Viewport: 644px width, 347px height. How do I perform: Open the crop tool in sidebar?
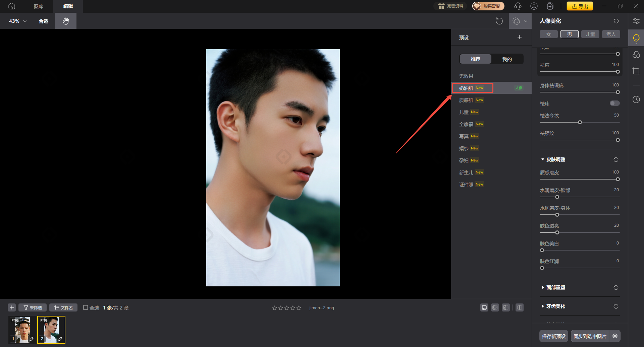tap(636, 71)
